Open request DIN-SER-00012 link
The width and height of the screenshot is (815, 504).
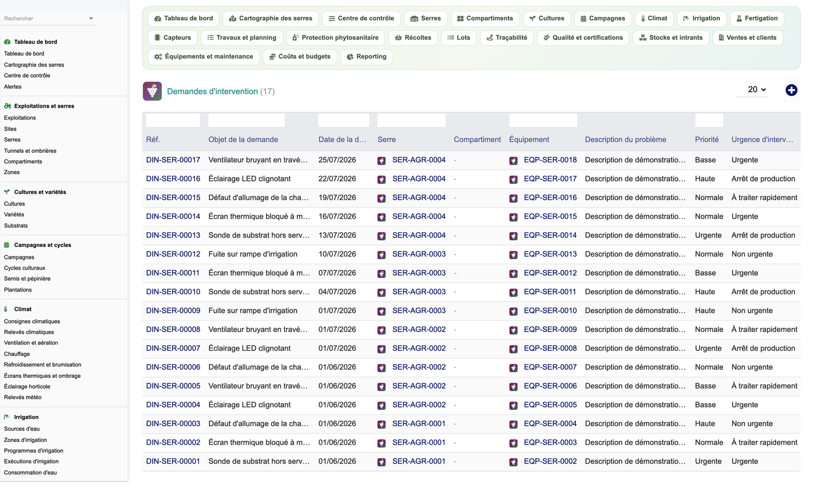(x=173, y=254)
